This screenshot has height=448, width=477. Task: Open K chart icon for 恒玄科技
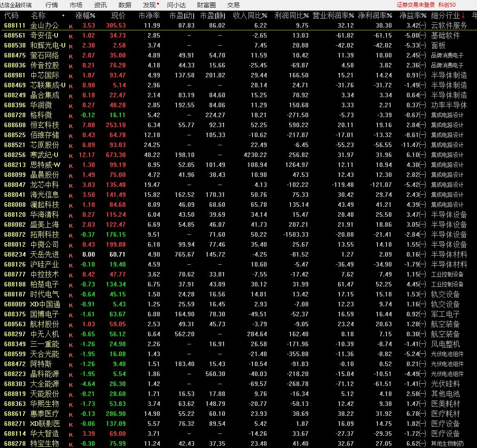71,126
